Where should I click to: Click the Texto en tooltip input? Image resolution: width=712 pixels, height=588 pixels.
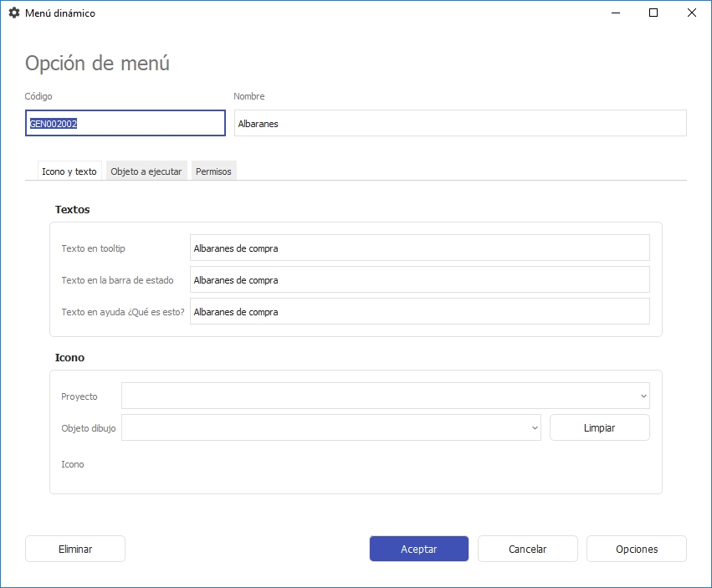419,248
